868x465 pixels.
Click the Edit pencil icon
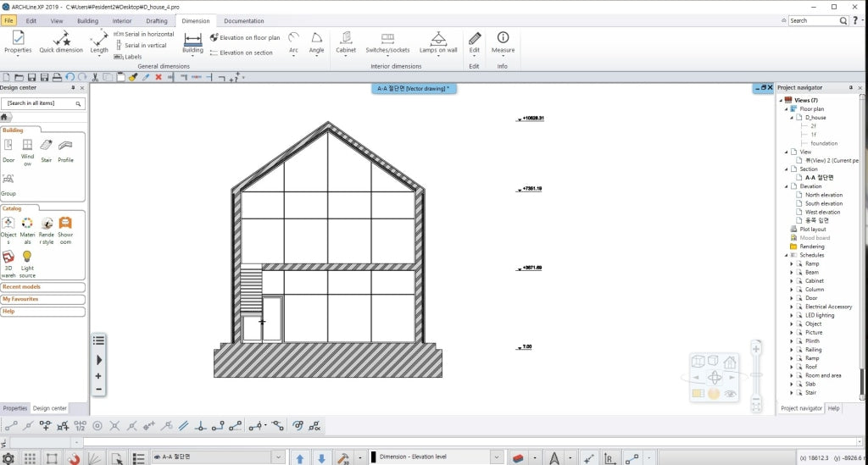tap(475, 38)
